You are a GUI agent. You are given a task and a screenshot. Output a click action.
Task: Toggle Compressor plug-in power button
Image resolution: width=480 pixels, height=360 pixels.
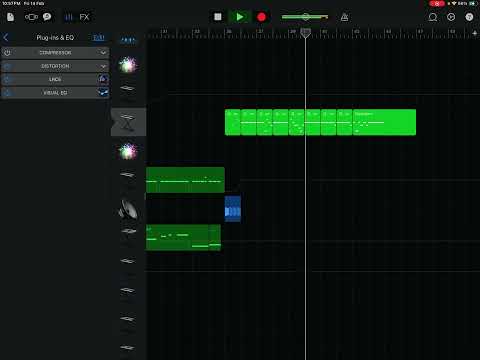7,53
